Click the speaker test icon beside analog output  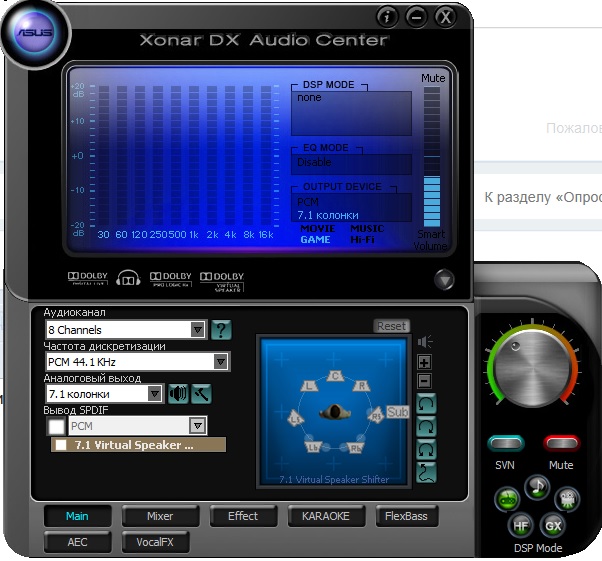178,394
